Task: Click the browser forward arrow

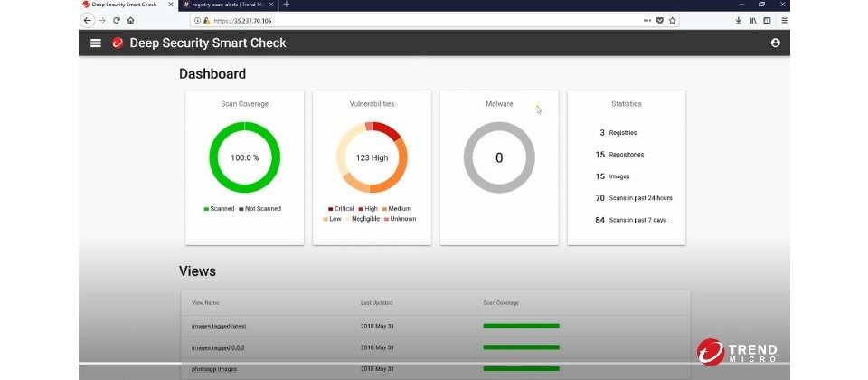Action: 102,21
